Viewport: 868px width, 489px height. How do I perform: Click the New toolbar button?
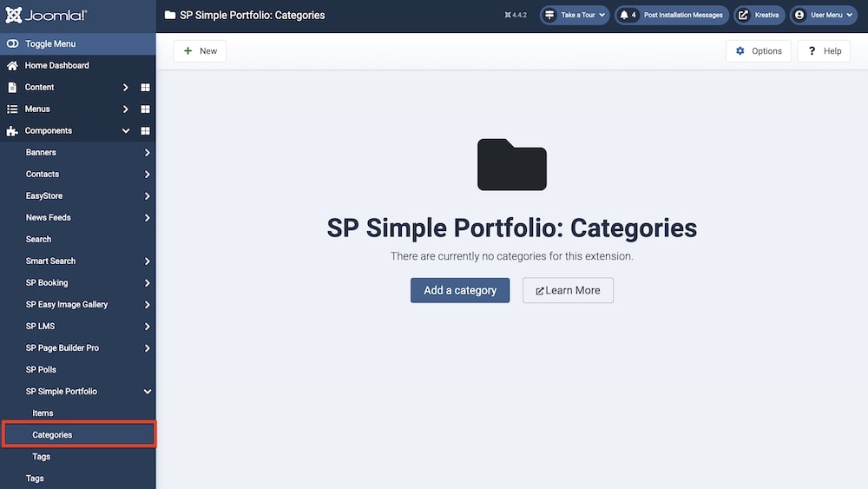(x=200, y=51)
